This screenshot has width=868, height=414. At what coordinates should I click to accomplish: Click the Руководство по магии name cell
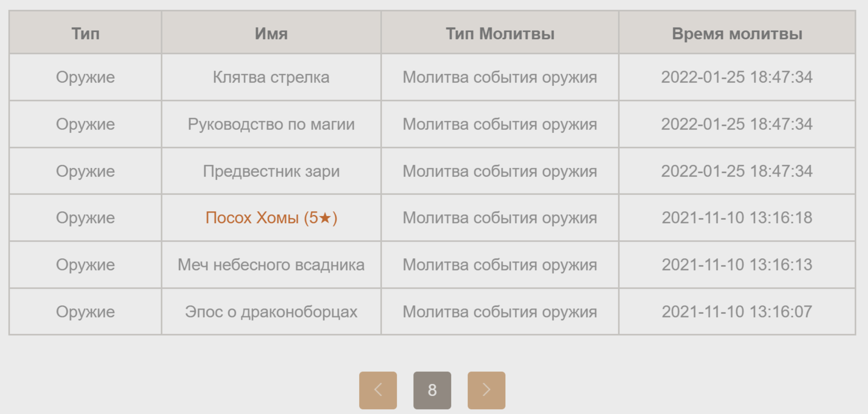271,124
